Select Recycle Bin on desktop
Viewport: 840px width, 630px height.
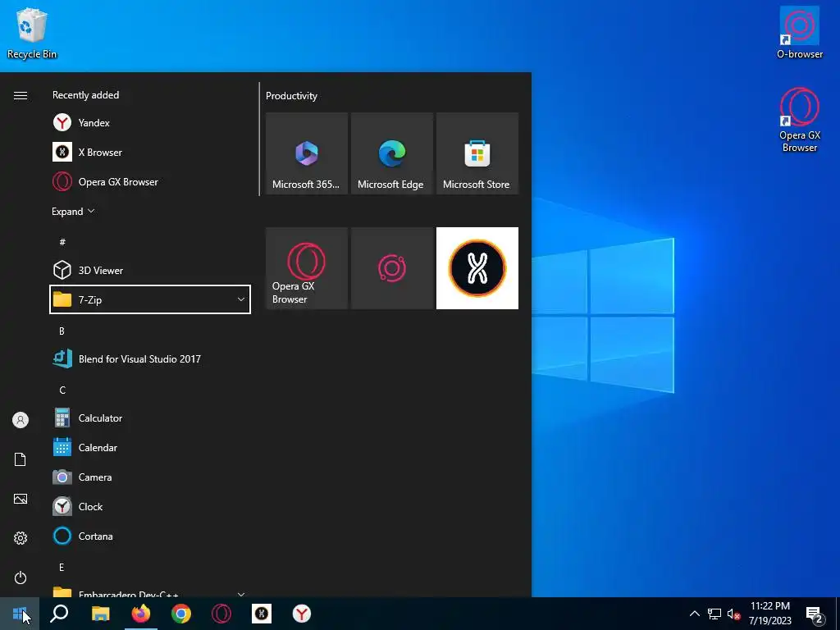32,33
